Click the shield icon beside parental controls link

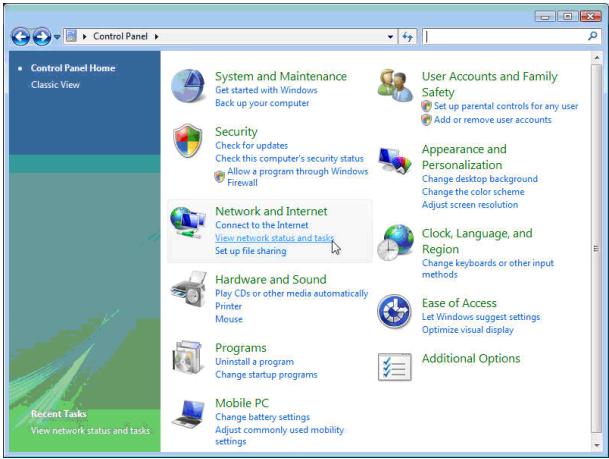(426, 106)
